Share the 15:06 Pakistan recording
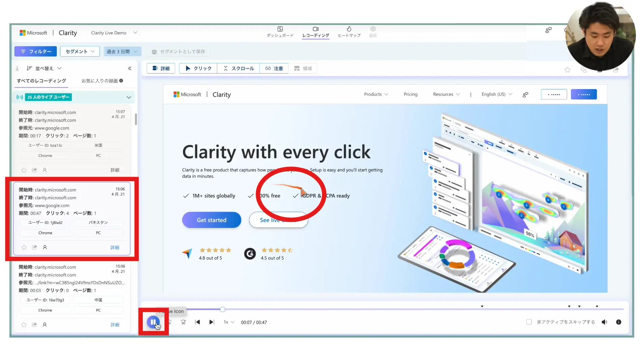The height and width of the screenshot is (349, 644). [34, 248]
